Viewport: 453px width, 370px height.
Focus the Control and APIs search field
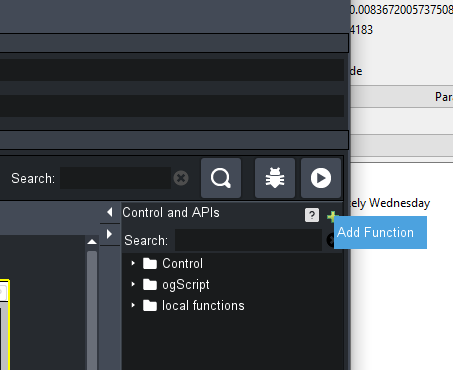click(248, 240)
